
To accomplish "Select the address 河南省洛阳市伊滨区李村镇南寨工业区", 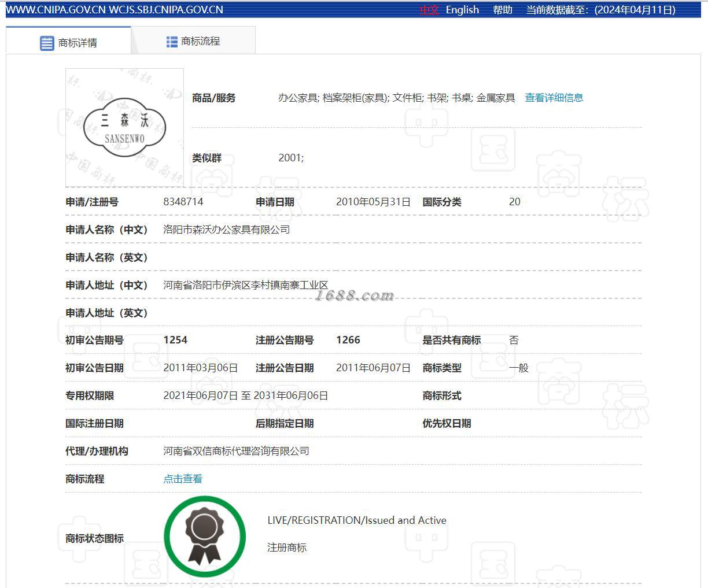I will [246, 285].
